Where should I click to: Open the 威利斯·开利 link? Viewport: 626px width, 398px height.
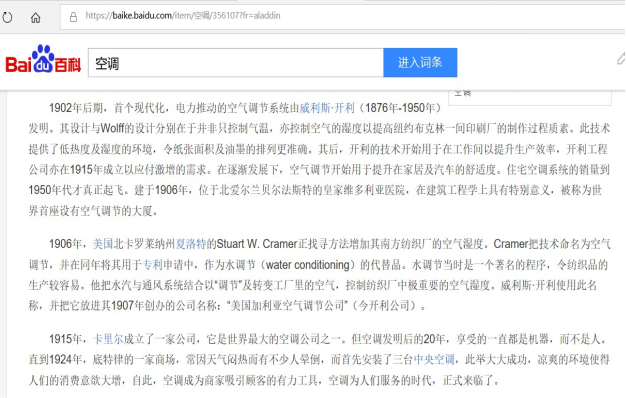coord(327,108)
